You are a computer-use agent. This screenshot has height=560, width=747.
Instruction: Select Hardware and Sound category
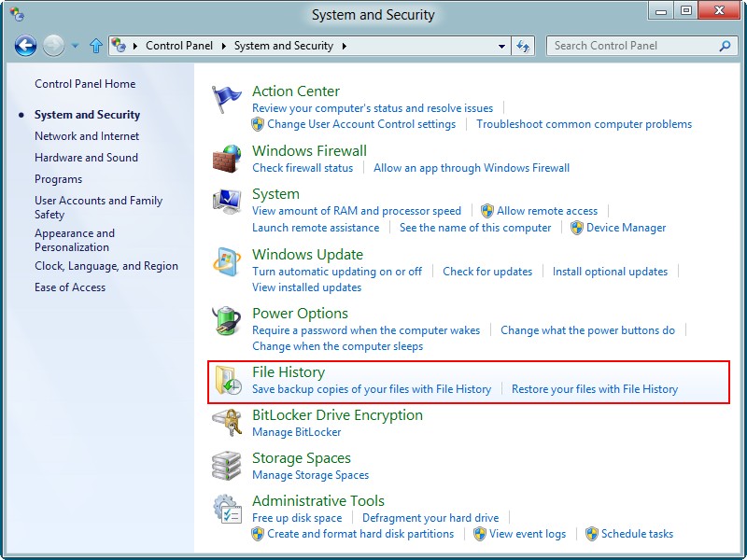click(x=86, y=158)
